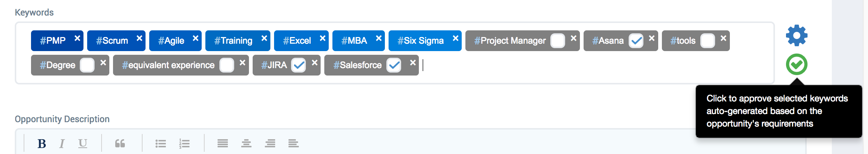Screen dimensions: 868x154
Task: Check the #Degree keyword checkbox
Action: 87,65
